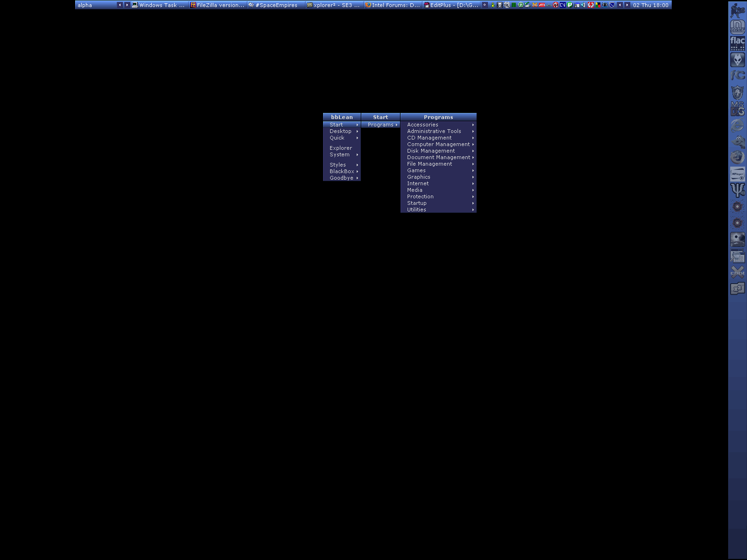Select Explorer in bbLean menu
The height and width of the screenshot is (560, 747).
point(341,148)
